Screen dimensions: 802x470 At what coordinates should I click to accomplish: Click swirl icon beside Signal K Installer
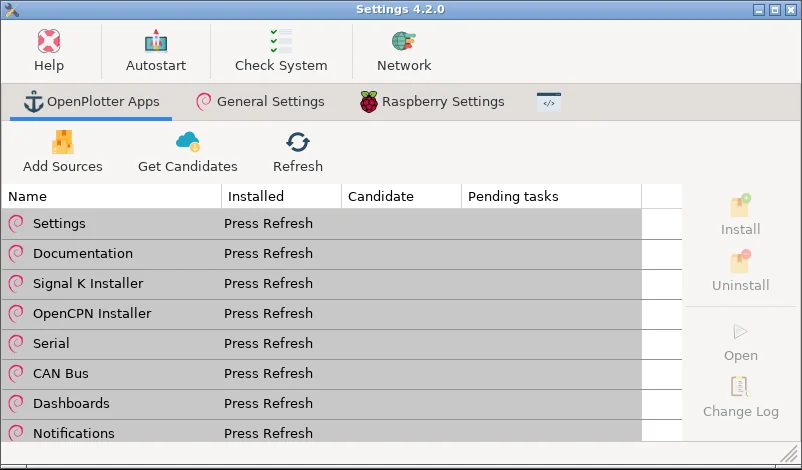pos(16,283)
